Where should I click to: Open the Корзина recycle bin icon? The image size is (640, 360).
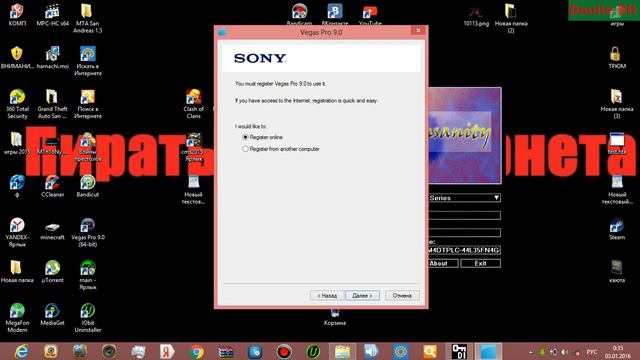(x=335, y=317)
